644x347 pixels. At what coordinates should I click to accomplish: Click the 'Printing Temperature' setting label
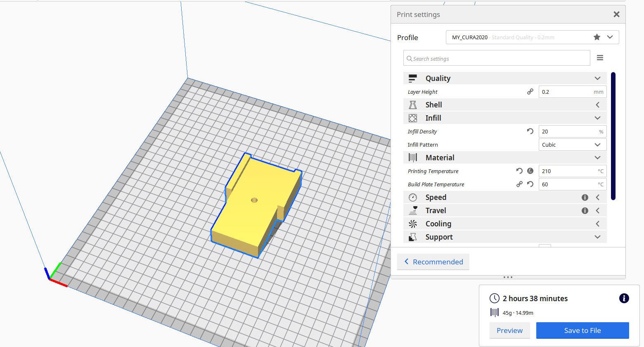tap(433, 171)
